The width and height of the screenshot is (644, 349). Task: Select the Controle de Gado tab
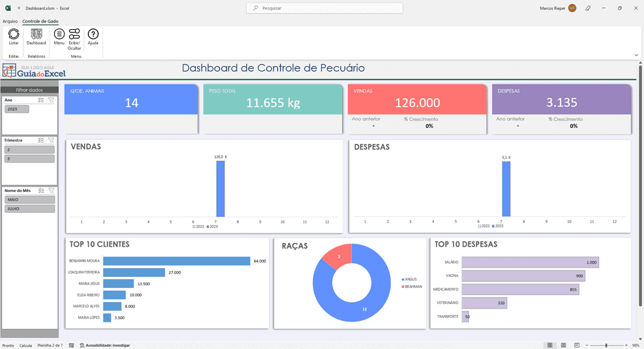(x=40, y=21)
